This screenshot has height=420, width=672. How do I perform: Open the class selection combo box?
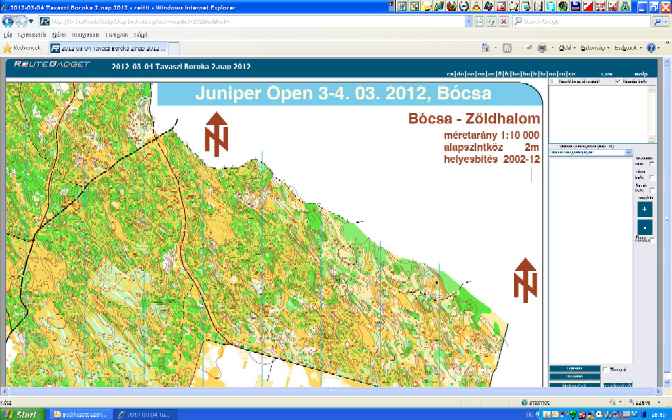coord(591,152)
